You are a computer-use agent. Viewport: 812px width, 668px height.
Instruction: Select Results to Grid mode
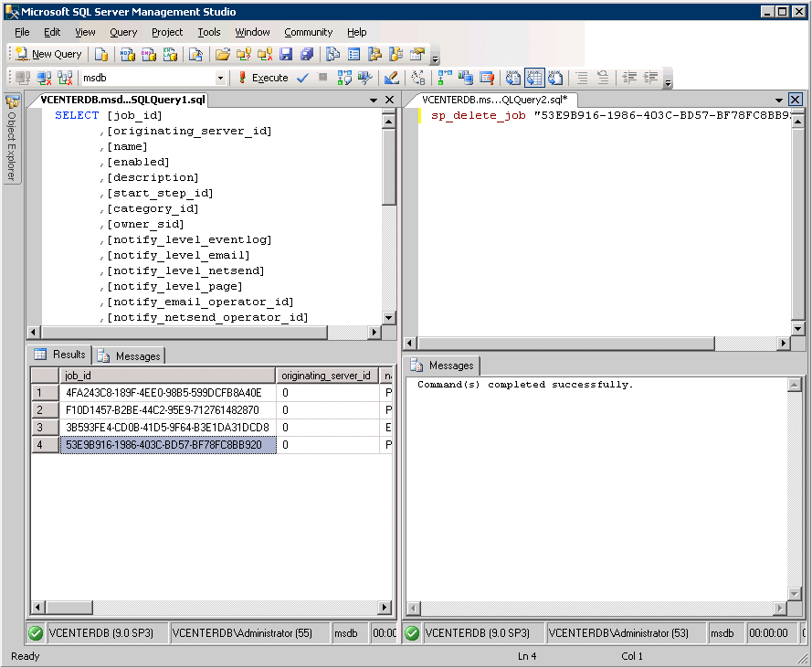point(534,78)
